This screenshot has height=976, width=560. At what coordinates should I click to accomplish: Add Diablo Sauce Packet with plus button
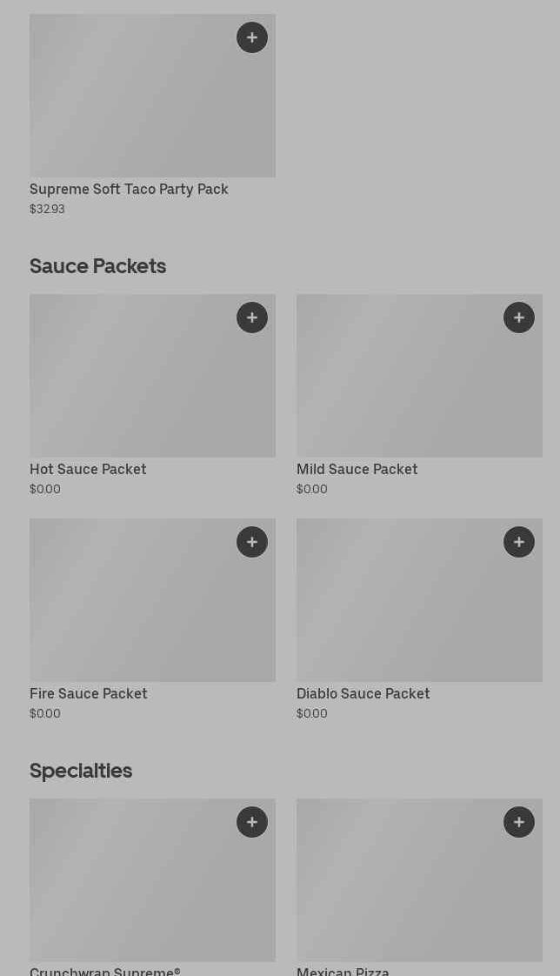519,542
